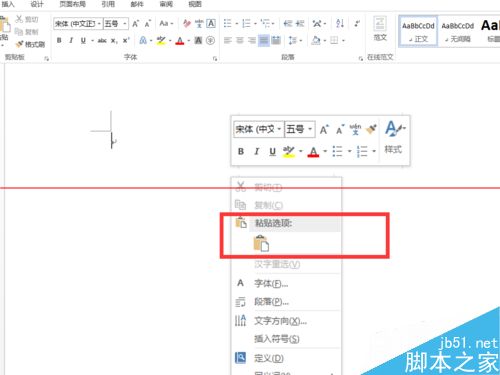Choose 插入符号(S) from context menu

click(x=286, y=339)
